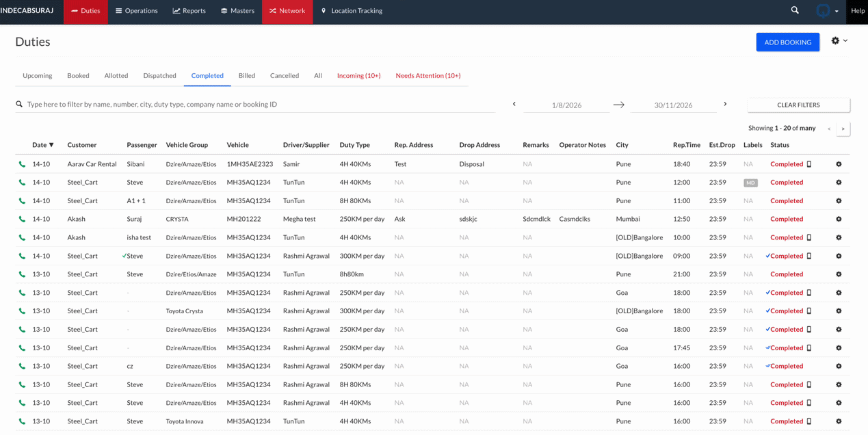Image resolution: width=868 pixels, height=435 pixels.
Task: Expand the page settings gear dropdown
Action: click(839, 41)
